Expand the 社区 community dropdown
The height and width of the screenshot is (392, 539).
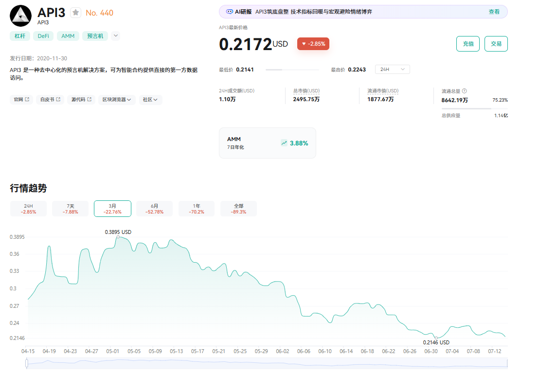150,100
